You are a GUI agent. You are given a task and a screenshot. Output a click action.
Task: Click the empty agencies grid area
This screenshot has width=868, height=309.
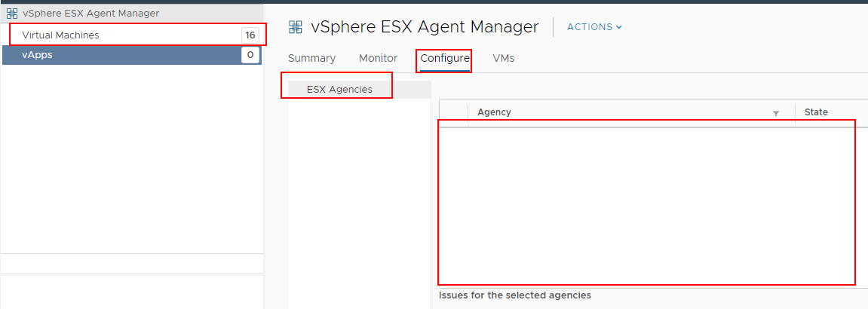(x=646, y=203)
